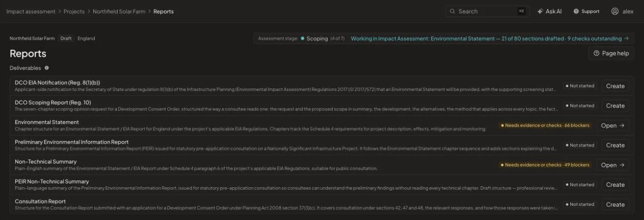Click the Deliverables section label
644x220 pixels.
coord(26,68)
